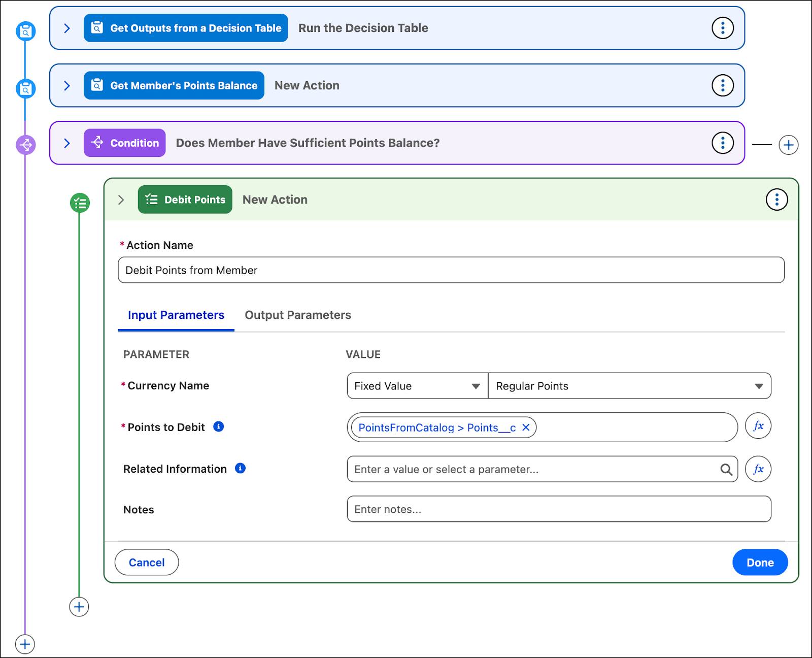Screen dimensions: 812x658
Task: Click the search icon in Related Information field
Action: pos(726,469)
